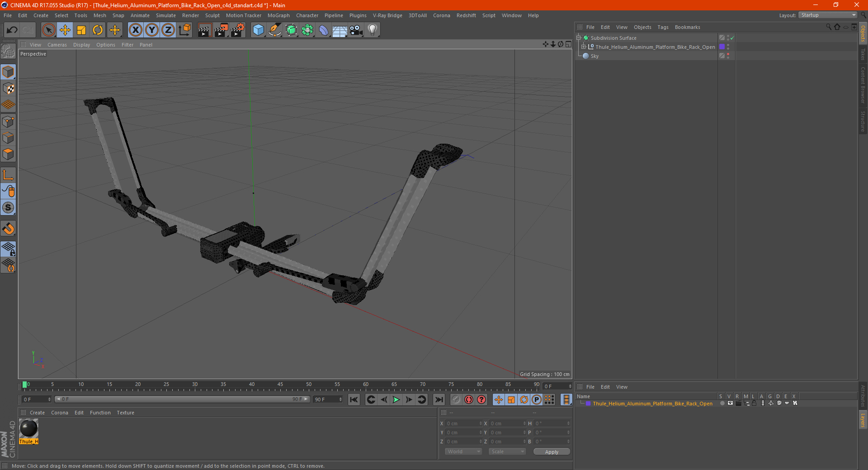Click the spline Pen tool icon
This screenshot has width=868, height=470.
(274, 30)
